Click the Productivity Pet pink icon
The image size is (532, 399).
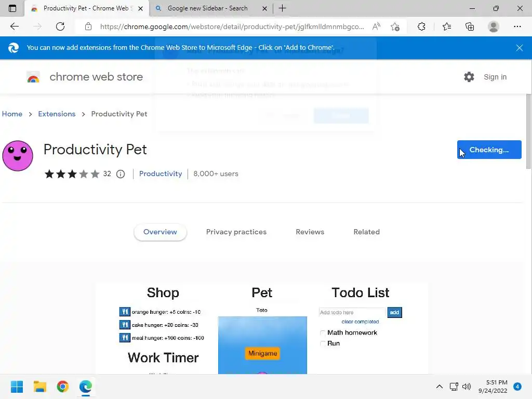pos(18,156)
